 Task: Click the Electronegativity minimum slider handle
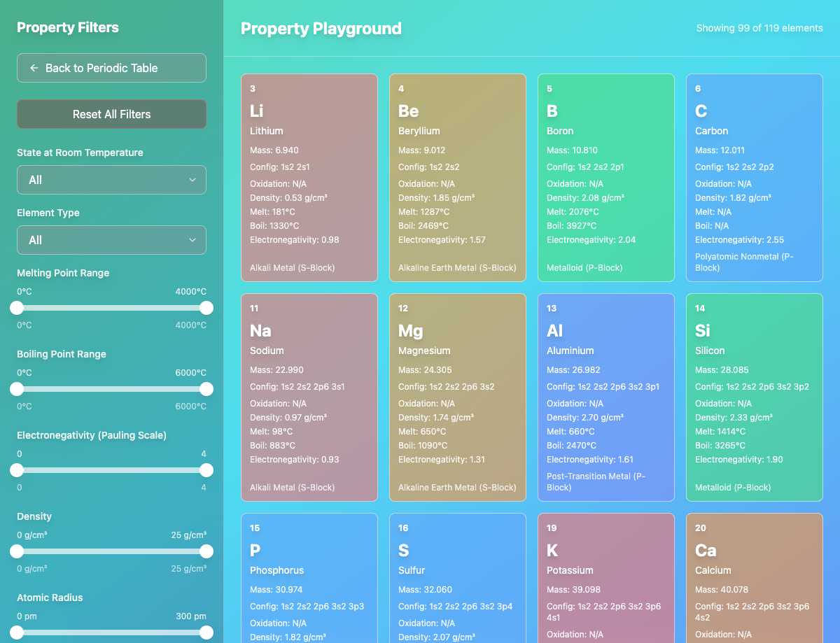[x=17, y=470]
